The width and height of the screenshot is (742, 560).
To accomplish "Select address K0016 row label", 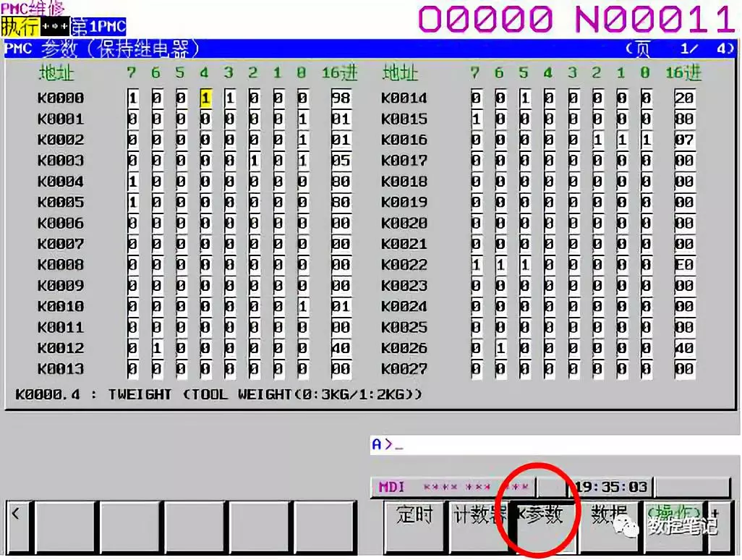I will pyautogui.click(x=404, y=140).
